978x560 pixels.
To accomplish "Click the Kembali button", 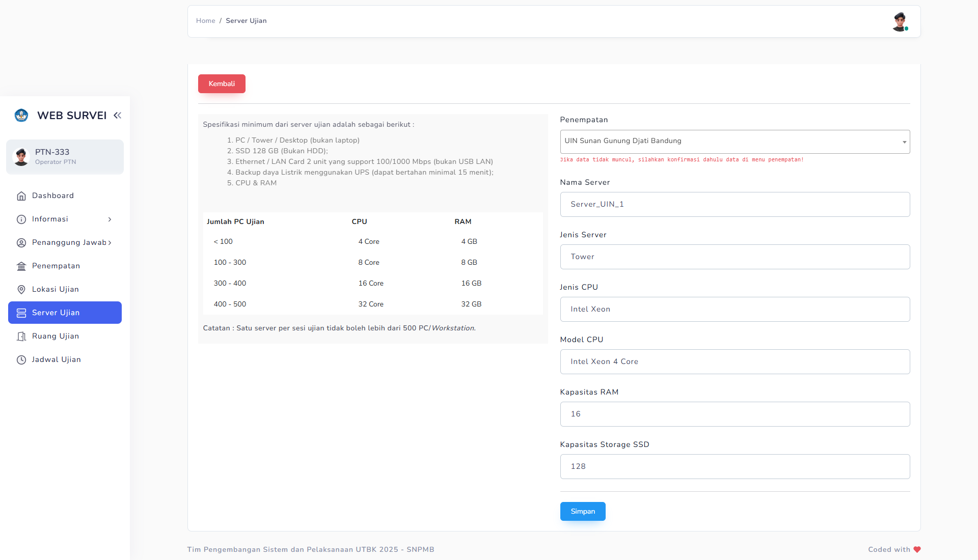I will click(x=221, y=84).
